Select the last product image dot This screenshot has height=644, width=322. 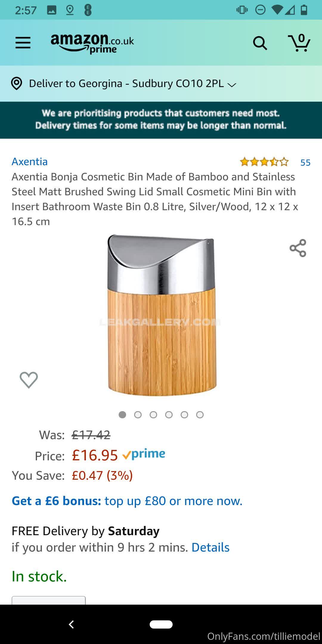click(x=200, y=415)
